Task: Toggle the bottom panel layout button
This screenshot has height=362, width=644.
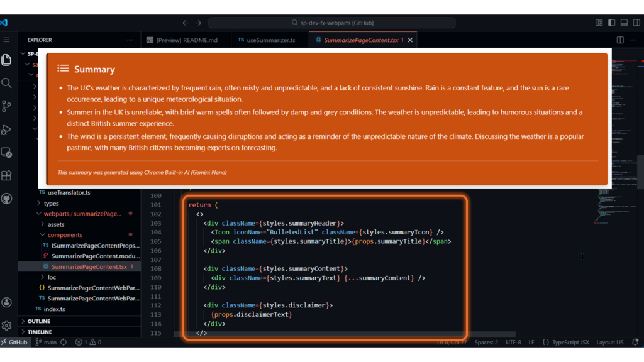Action: [x=624, y=23]
